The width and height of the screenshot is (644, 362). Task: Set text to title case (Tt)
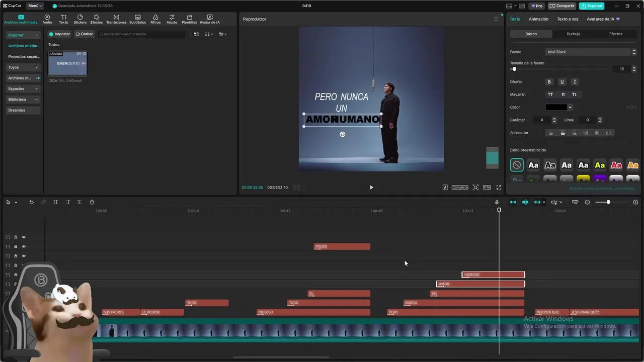tap(574, 95)
